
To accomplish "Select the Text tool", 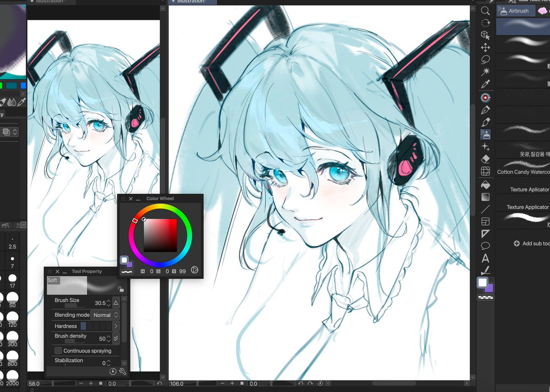I will tap(485, 259).
